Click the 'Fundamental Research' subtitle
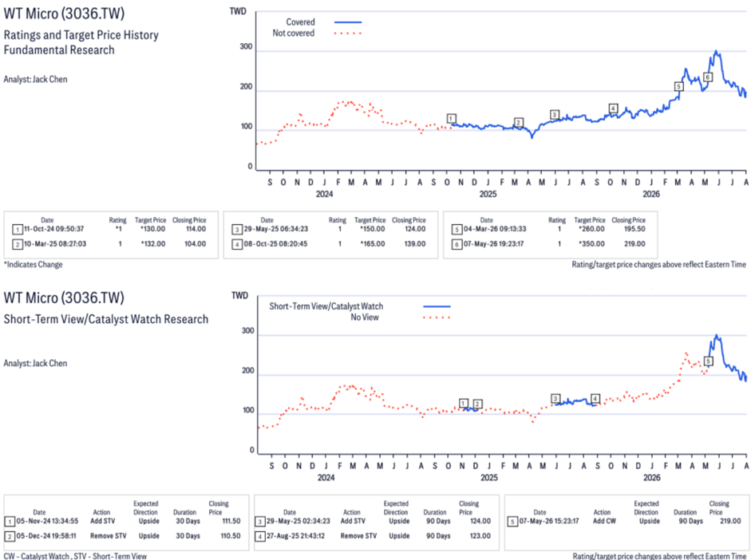This screenshot has width=751, height=560. click(59, 49)
